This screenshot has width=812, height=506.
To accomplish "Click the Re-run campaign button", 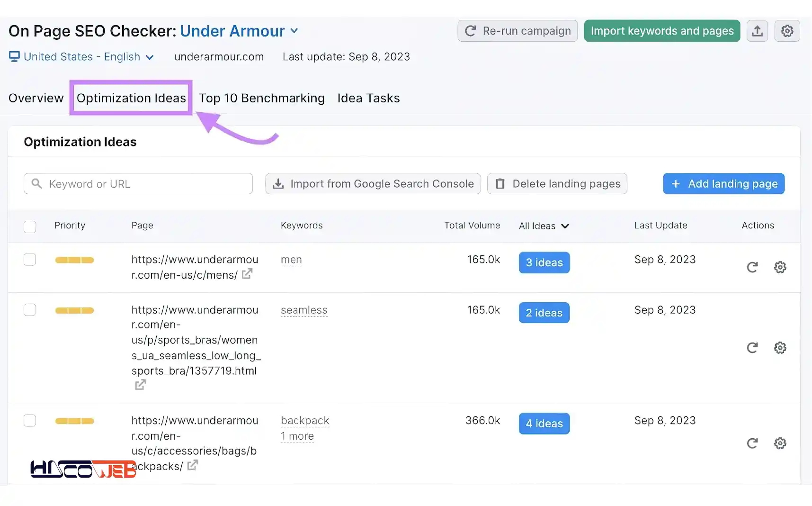I will coord(518,31).
